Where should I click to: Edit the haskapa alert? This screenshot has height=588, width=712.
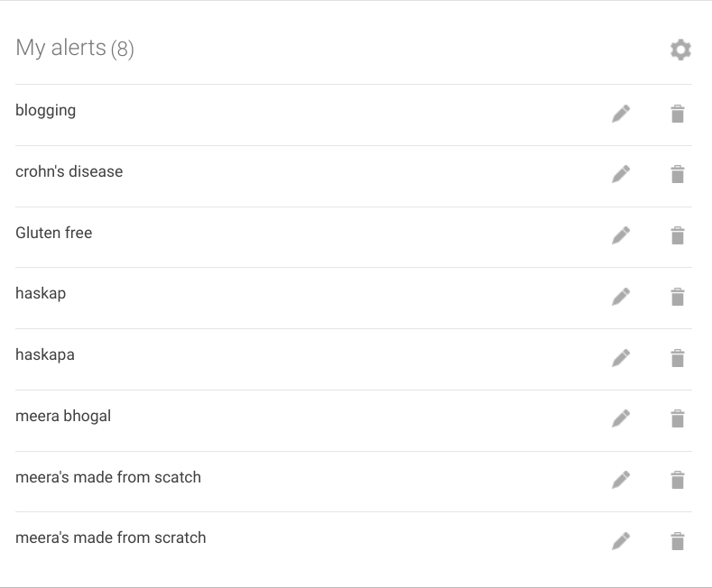click(621, 358)
